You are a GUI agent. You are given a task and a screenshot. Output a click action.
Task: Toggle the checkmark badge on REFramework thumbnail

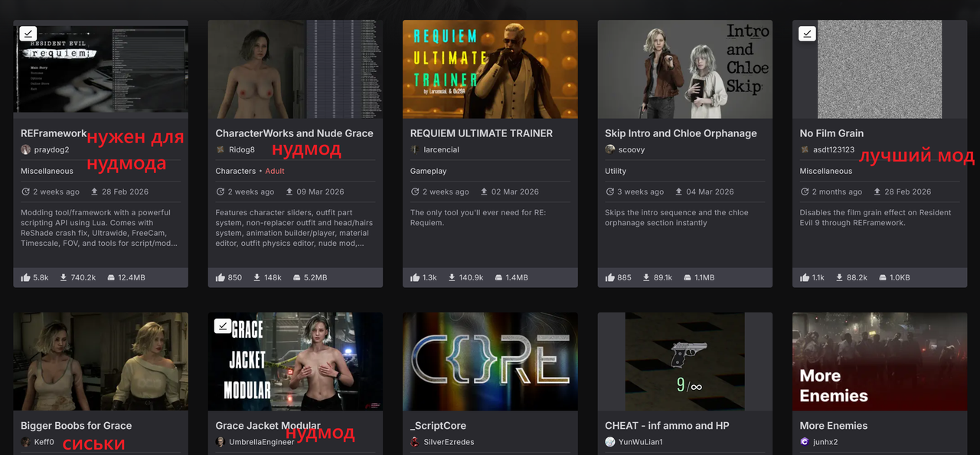[27, 34]
